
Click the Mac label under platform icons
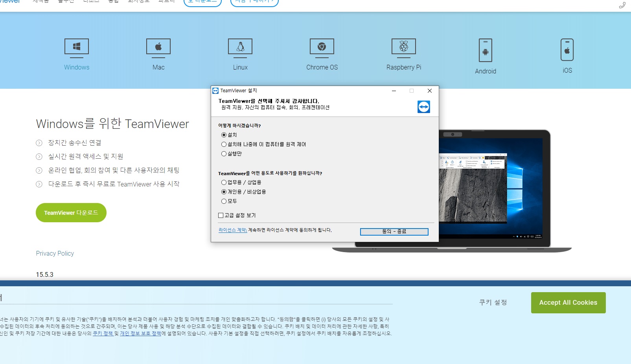pyautogui.click(x=158, y=67)
